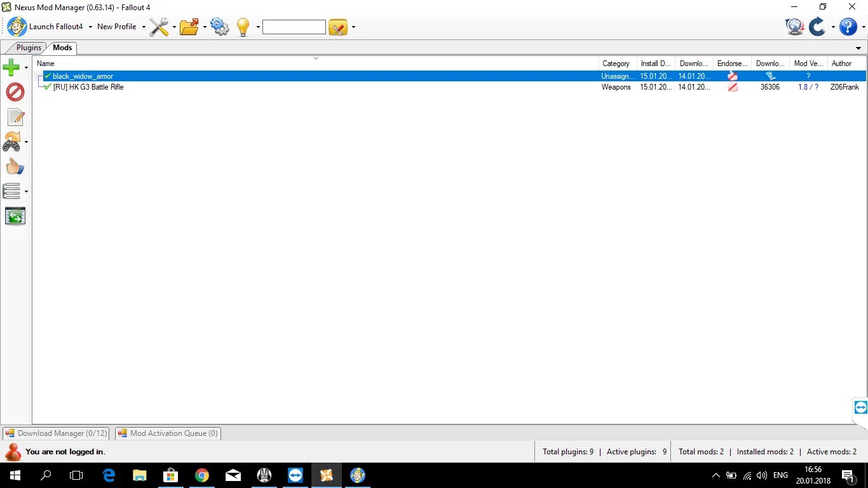Open the tab list arrow at right of tabs bar
Screen dimensions: 868x488
858,48
